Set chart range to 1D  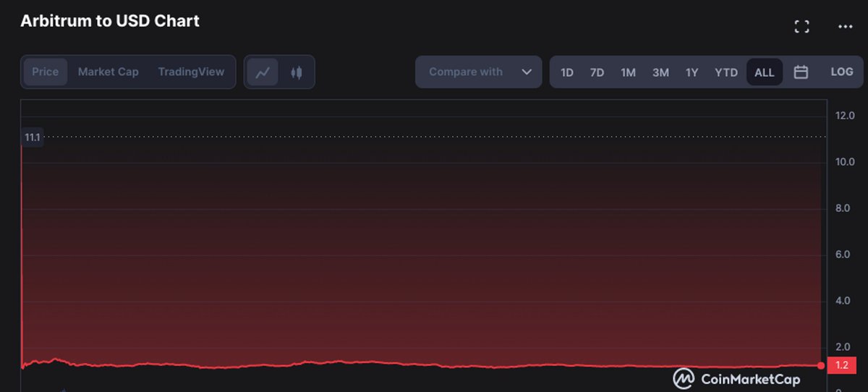pos(567,72)
